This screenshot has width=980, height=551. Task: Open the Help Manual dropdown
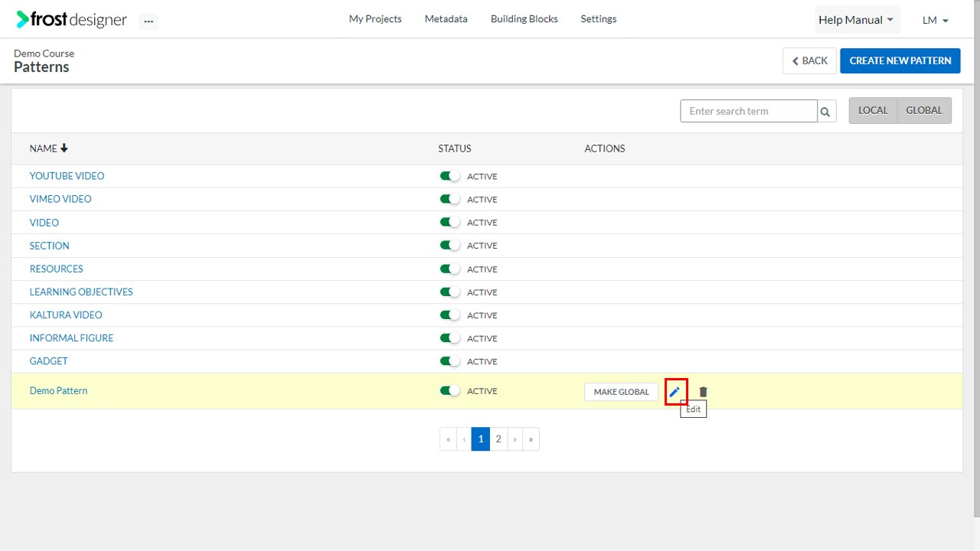click(x=856, y=20)
